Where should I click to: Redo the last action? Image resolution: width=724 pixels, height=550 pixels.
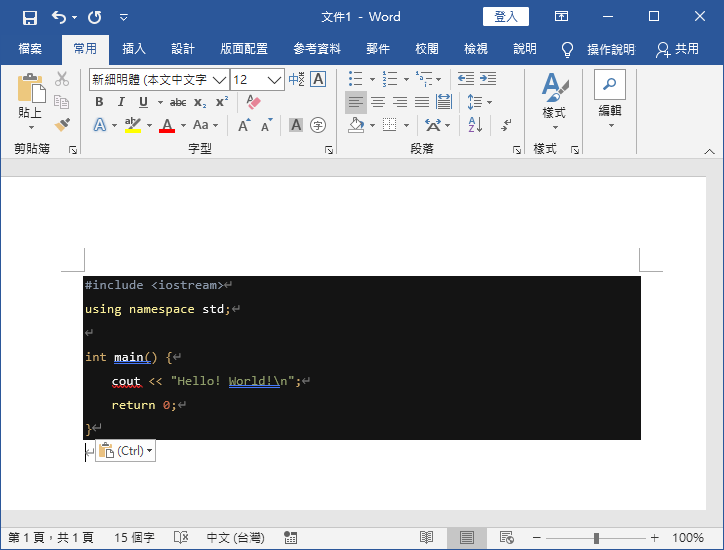point(95,18)
